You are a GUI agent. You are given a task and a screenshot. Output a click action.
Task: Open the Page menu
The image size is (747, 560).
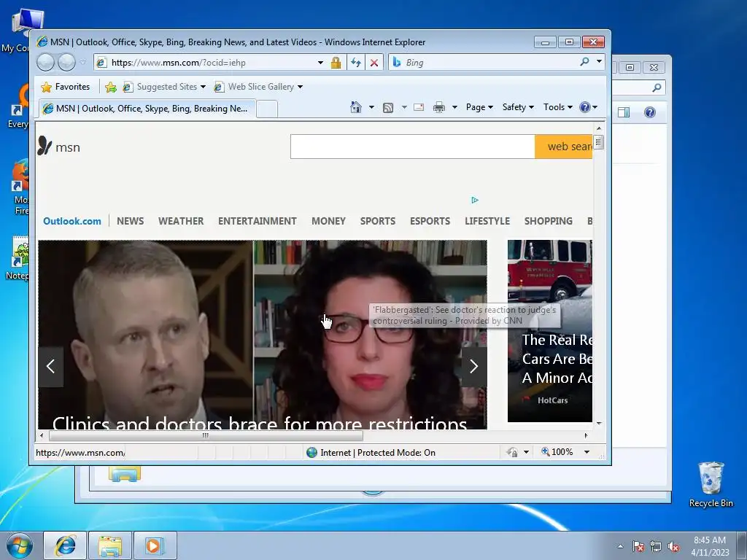point(479,107)
